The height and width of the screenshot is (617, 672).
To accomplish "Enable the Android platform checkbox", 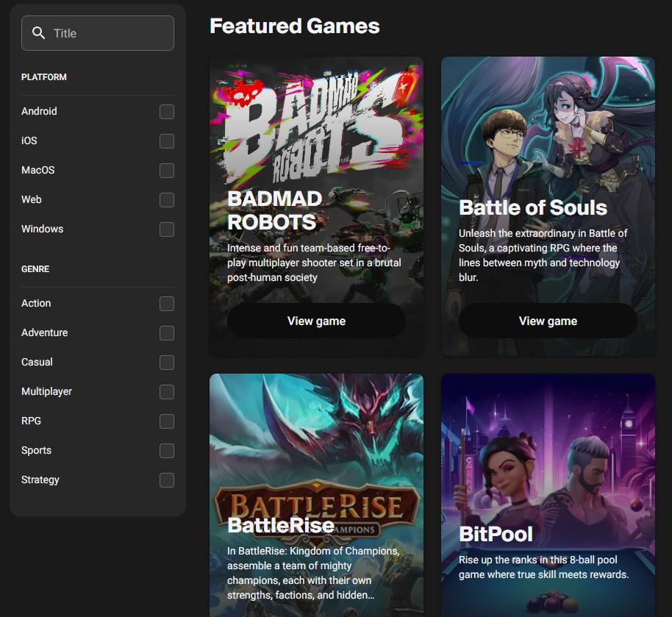I will (167, 112).
